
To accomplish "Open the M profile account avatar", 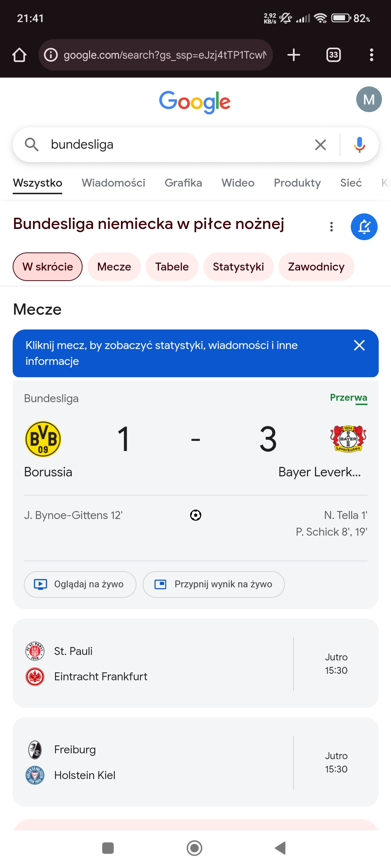I will coord(369,99).
